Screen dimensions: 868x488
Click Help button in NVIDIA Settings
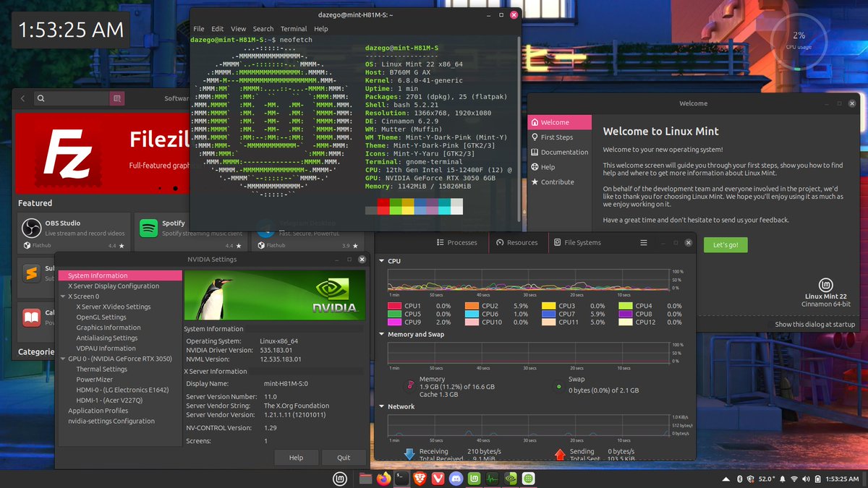click(296, 458)
